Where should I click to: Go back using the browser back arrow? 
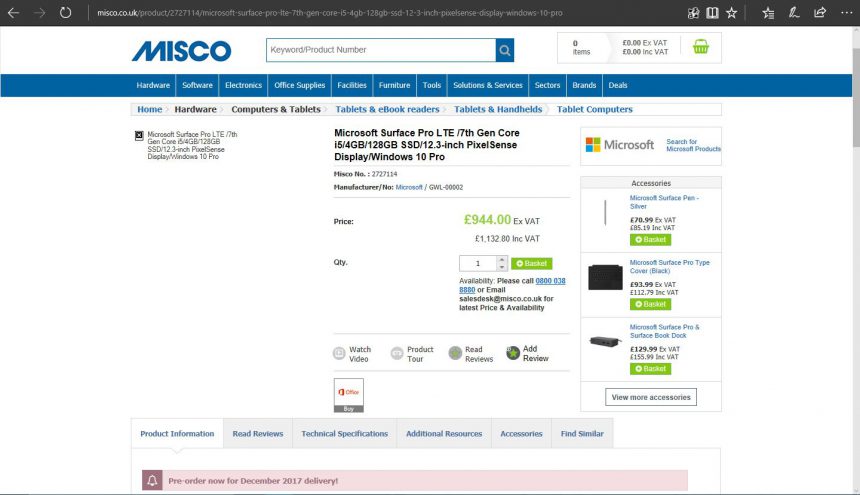tap(13, 13)
